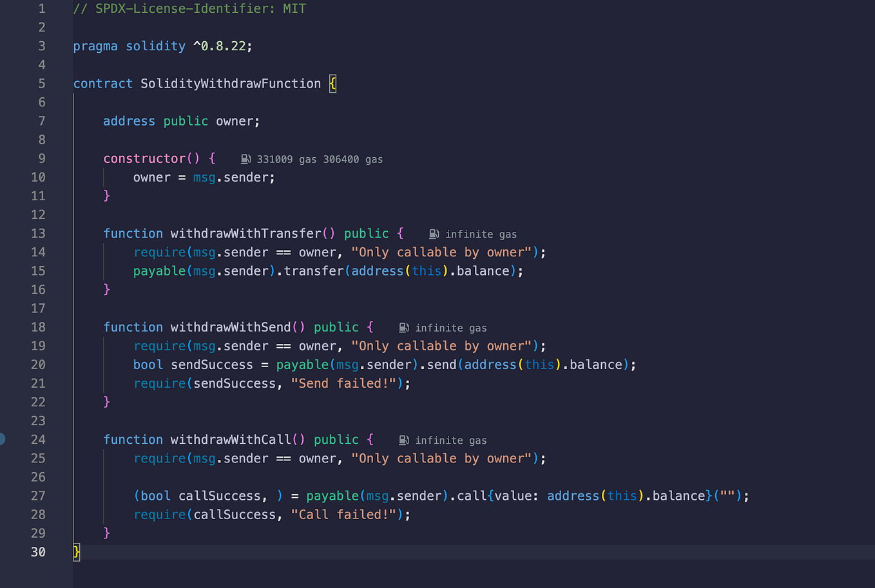Select the contract name SolidityWithdrawFunction
This screenshot has height=588, width=875.
click(x=230, y=83)
